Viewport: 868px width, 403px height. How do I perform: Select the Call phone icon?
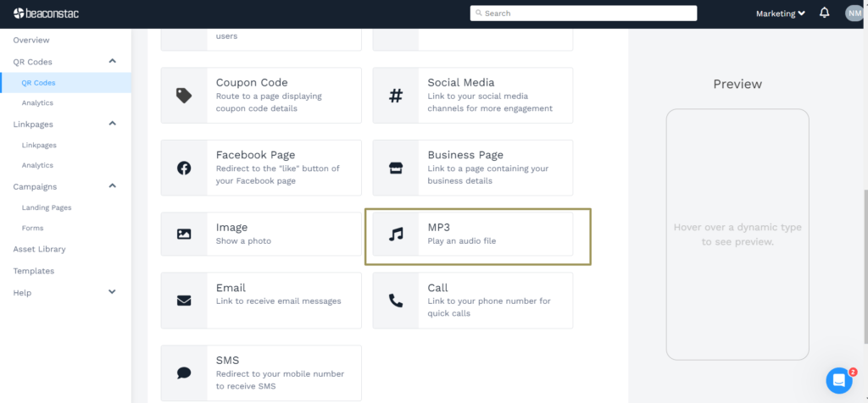[x=396, y=300]
